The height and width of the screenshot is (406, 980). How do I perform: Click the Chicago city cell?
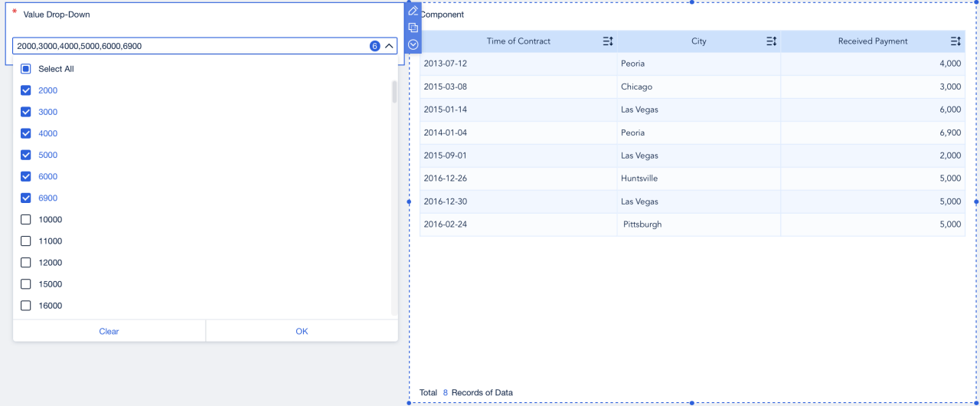tap(699, 87)
